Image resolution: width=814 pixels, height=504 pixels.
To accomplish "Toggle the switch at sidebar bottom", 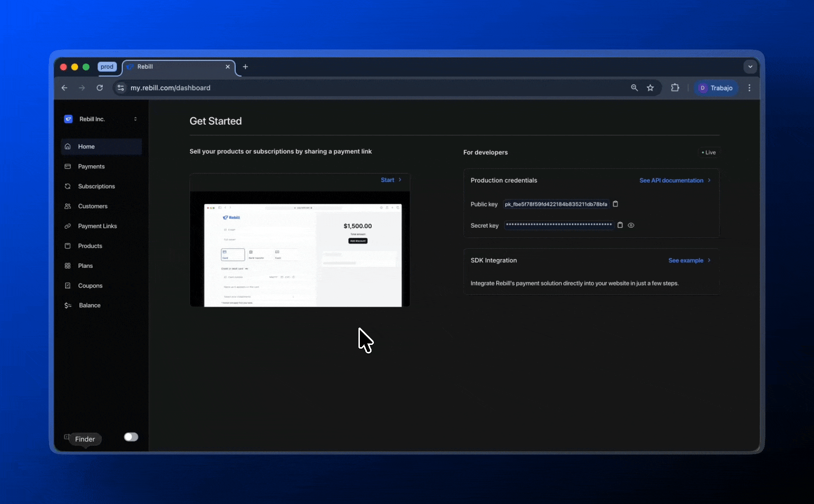I will point(131,437).
